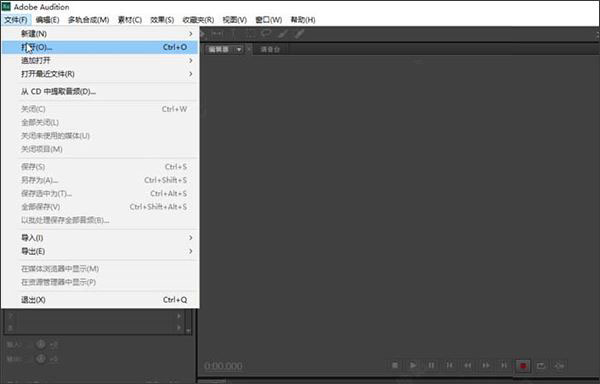
Task: Expand the 导入(I) submenu
Action: click(100, 238)
